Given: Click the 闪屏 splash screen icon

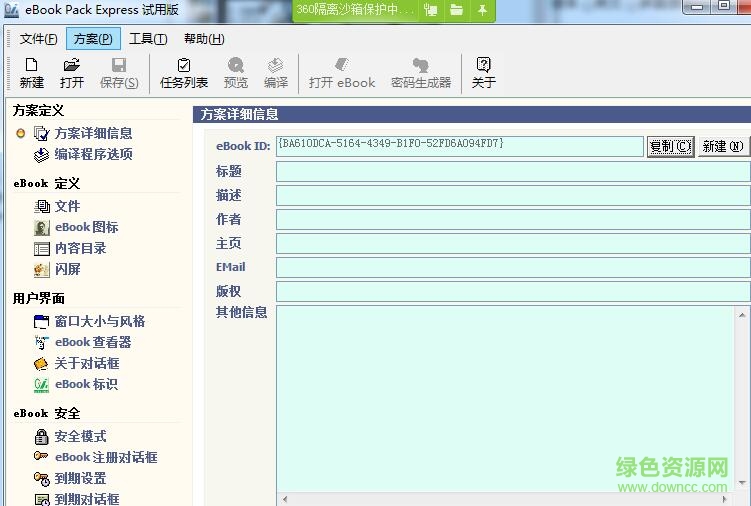Looking at the screenshot, I should [x=42, y=270].
